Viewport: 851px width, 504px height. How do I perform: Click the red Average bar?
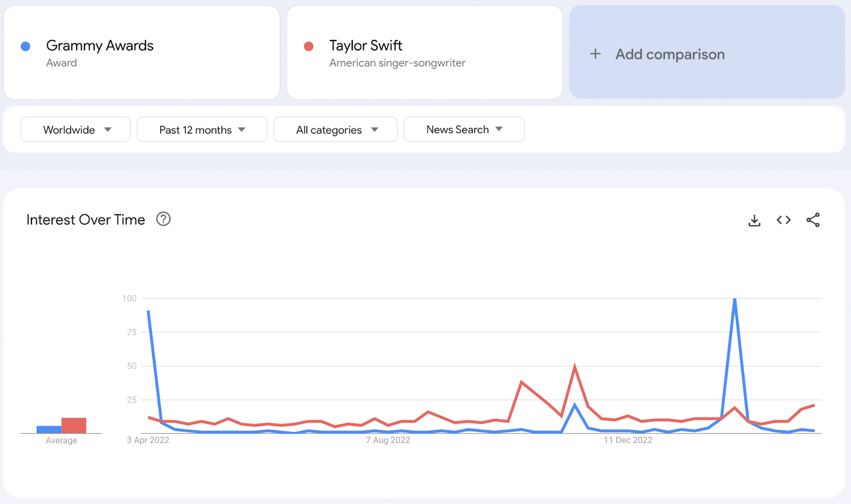74,425
